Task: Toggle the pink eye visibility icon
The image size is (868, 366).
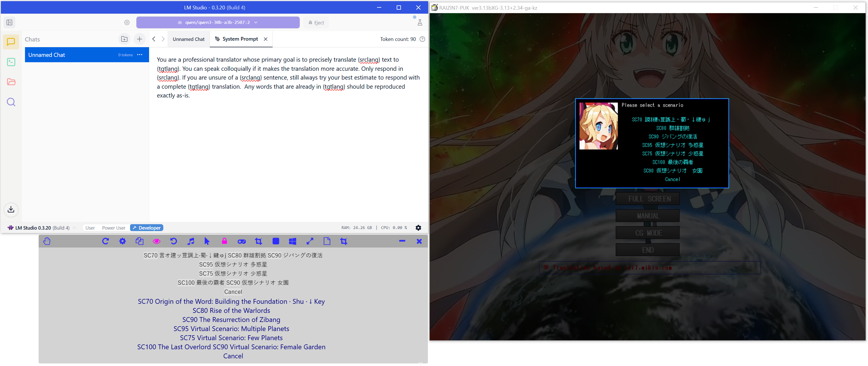Action: click(157, 241)
